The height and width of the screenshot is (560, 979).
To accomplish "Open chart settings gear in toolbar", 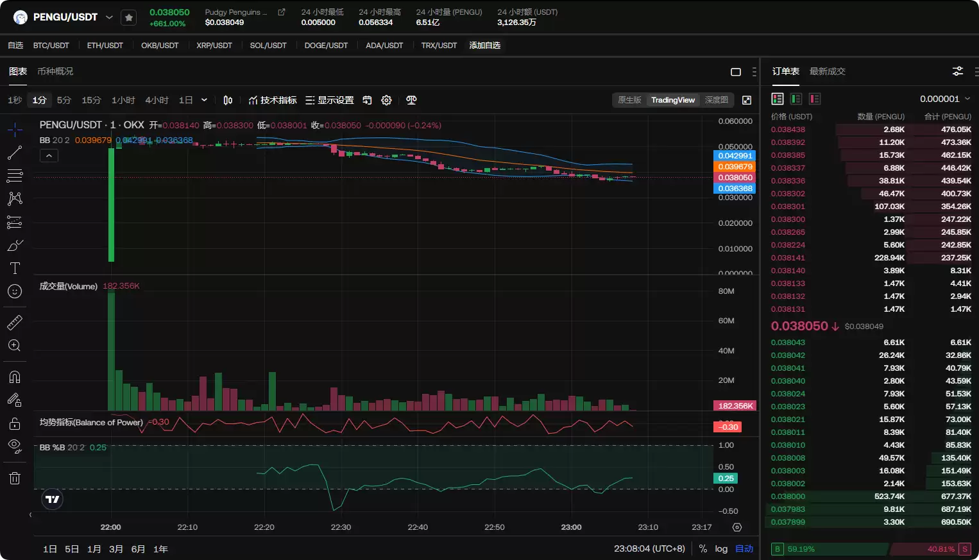I will (x=386, y=100).
